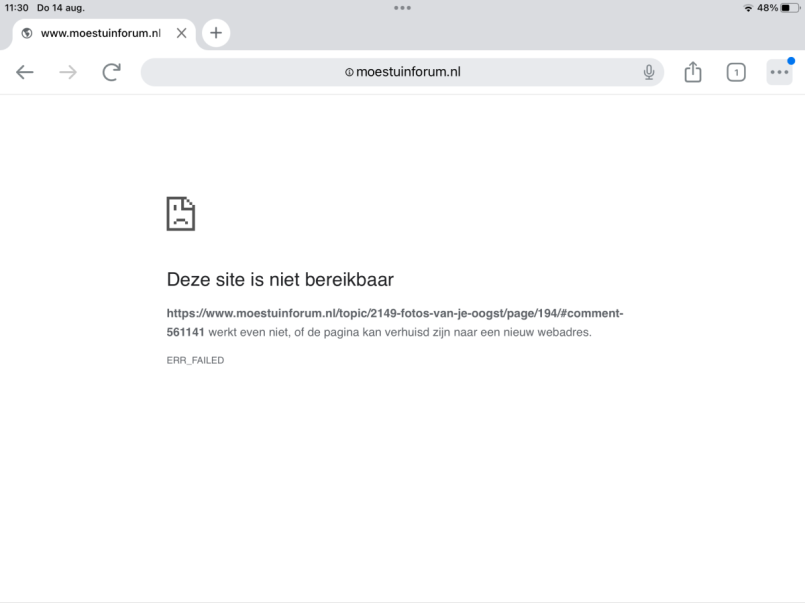The height and width of the screenshot is (603, 805).
Task: Start voice search with microphone icon
Action: click(x=649, y=72)
